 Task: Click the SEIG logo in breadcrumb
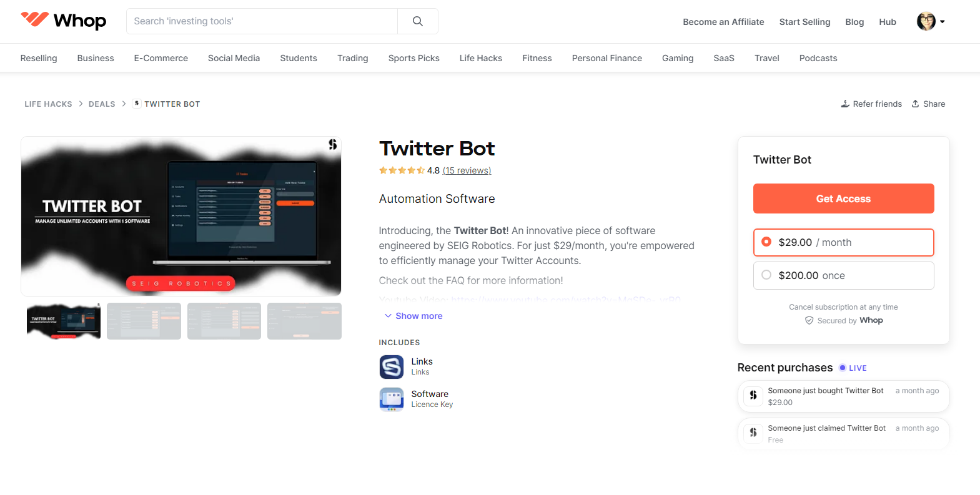pos(137,104)
